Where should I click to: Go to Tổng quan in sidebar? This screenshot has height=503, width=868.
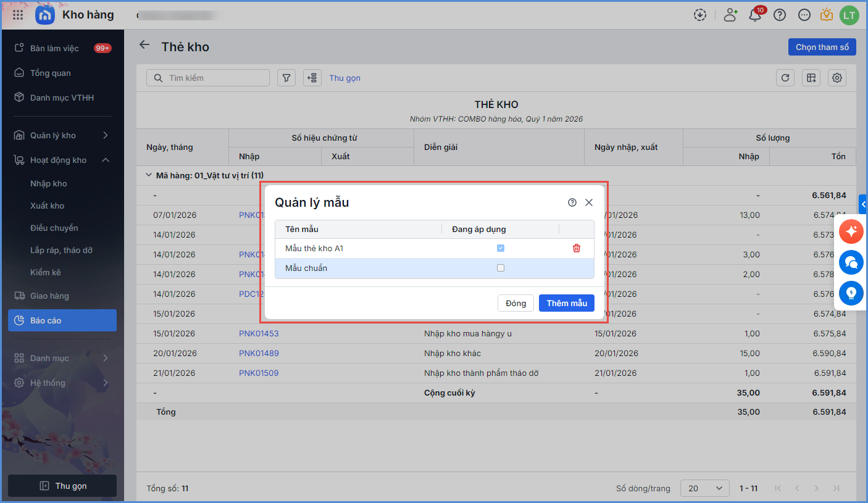pyautogui.click(x=51, y=73)
